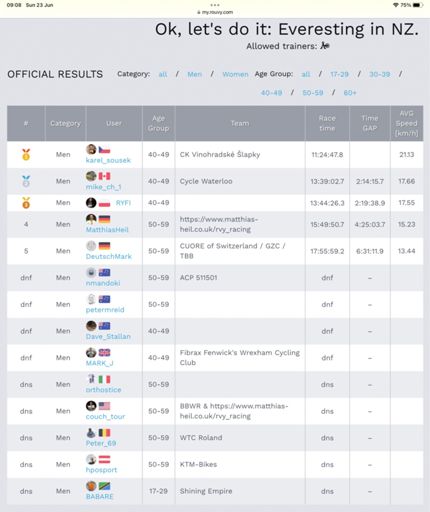The height and width of the screenshot is (512, 430).
Task: Select the 17-29 age group filter
Action: point(339,74)
